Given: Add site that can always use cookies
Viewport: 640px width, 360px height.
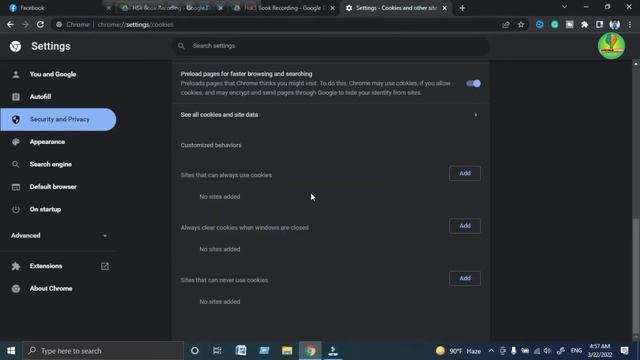Looking at the screenshot, I should pyautogui.click(x=465, y=173).
